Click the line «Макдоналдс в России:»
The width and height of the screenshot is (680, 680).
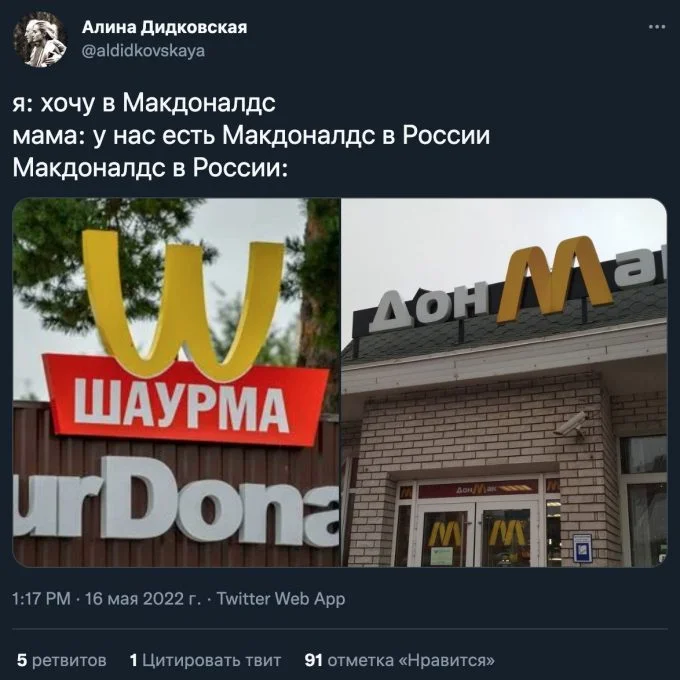(150, 168)
